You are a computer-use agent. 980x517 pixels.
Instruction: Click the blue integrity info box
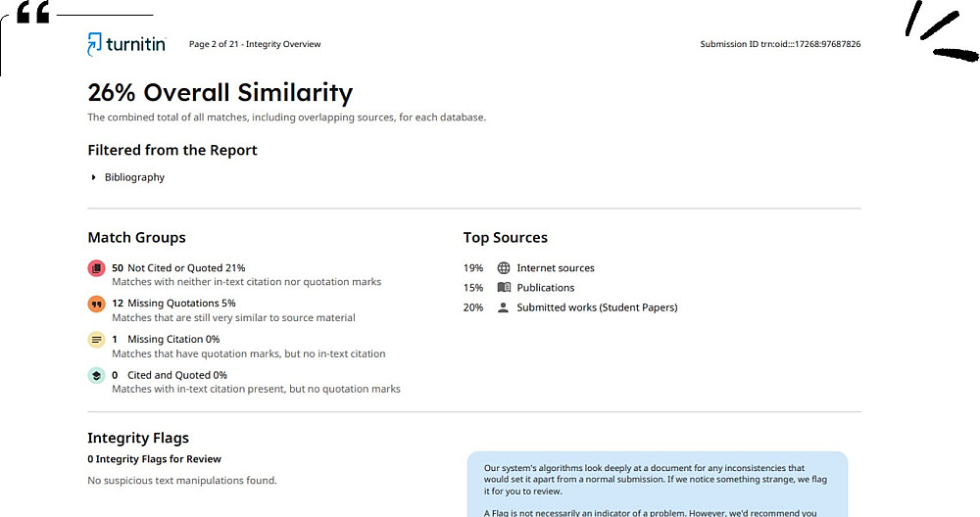click(x=657, y=484)
